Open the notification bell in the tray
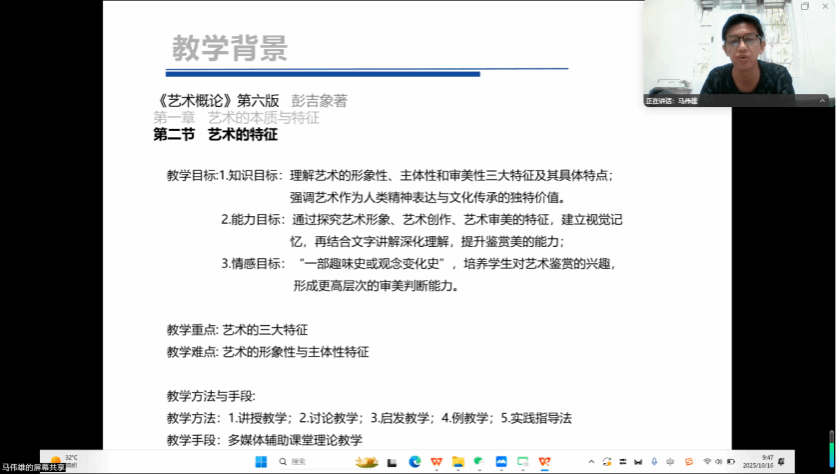The image size is (836, 474). (781, 461)
